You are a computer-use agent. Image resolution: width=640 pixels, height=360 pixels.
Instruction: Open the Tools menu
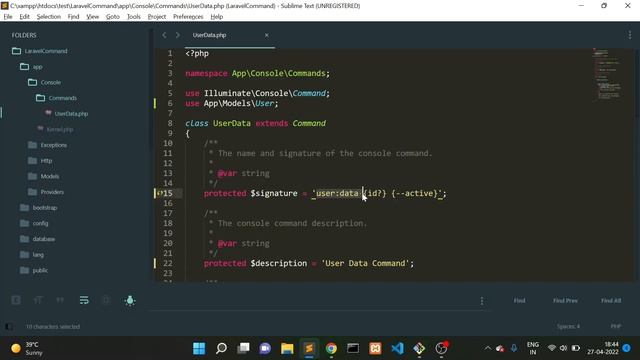(x=133, y=17)
